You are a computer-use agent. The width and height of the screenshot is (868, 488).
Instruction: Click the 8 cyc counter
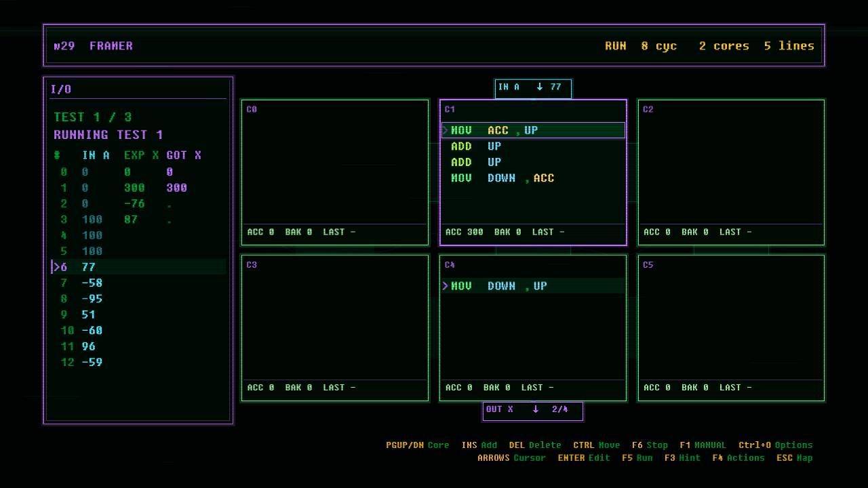pos(659,46)
